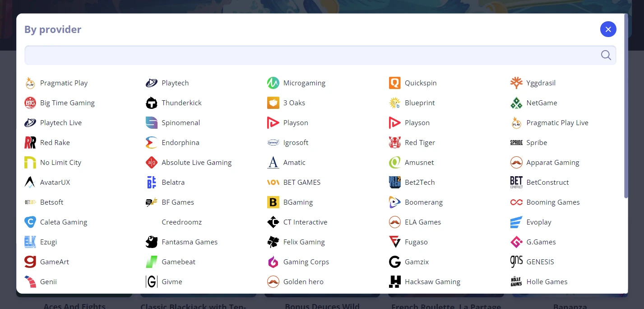Select Booming Games provider

click(545, 202)
